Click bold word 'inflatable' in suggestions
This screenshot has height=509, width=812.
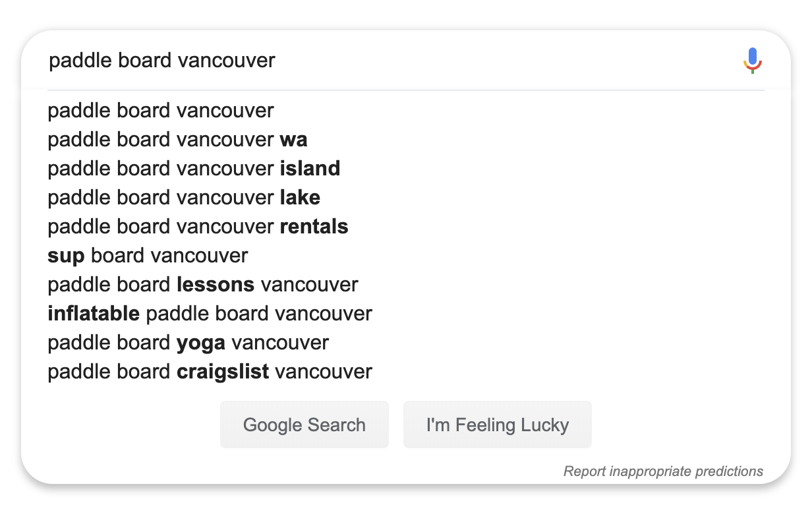pyautogui.click(x=94, y=313)
